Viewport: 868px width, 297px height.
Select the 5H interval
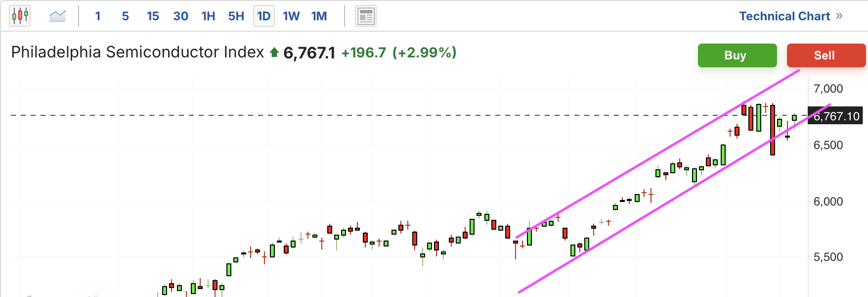236,16
